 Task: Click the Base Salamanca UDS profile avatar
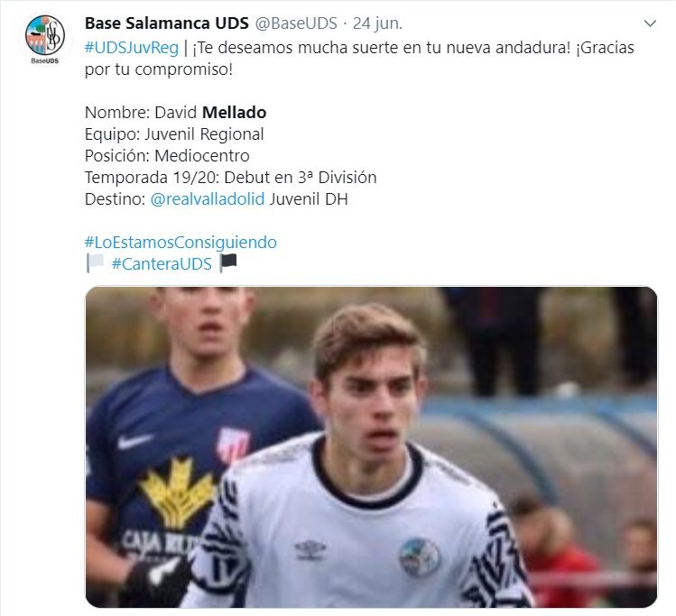(45, 40)
